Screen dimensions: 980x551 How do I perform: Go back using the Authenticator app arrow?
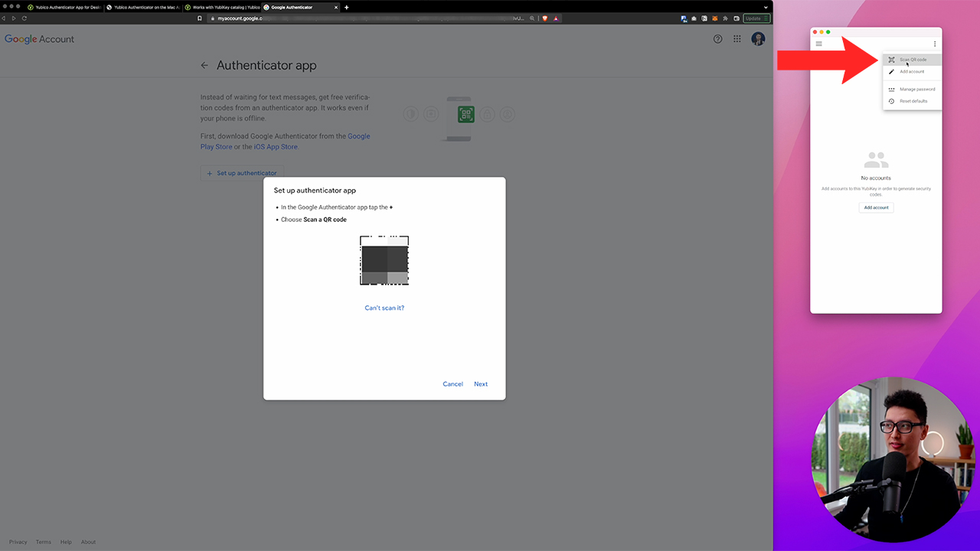pyautogui.click(x=204, y=66)
